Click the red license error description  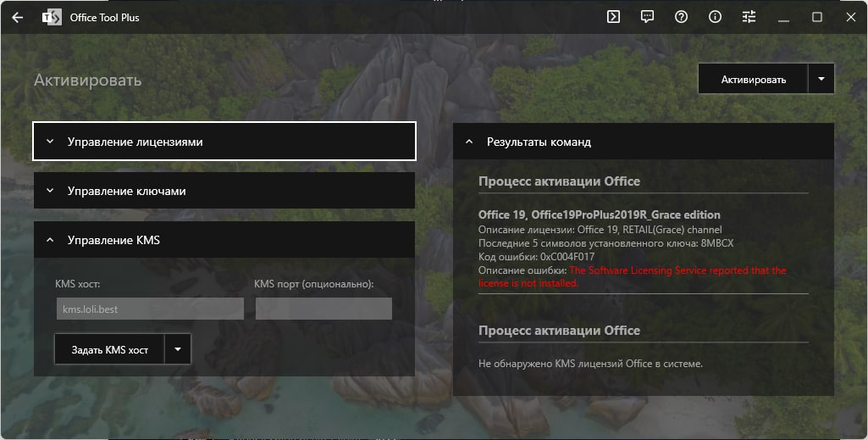pos(633,276)
